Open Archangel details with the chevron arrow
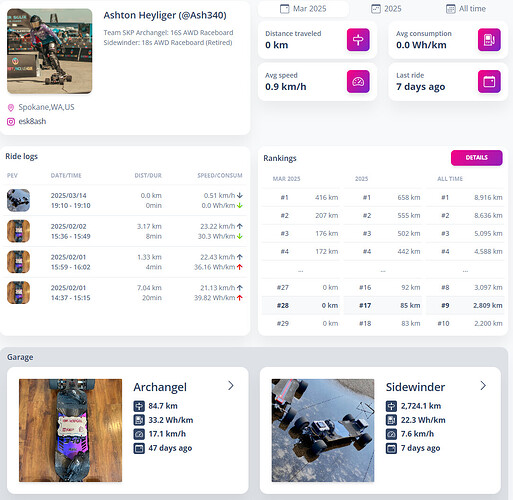This screenshot has height=500, width=513. coord(231,386)
